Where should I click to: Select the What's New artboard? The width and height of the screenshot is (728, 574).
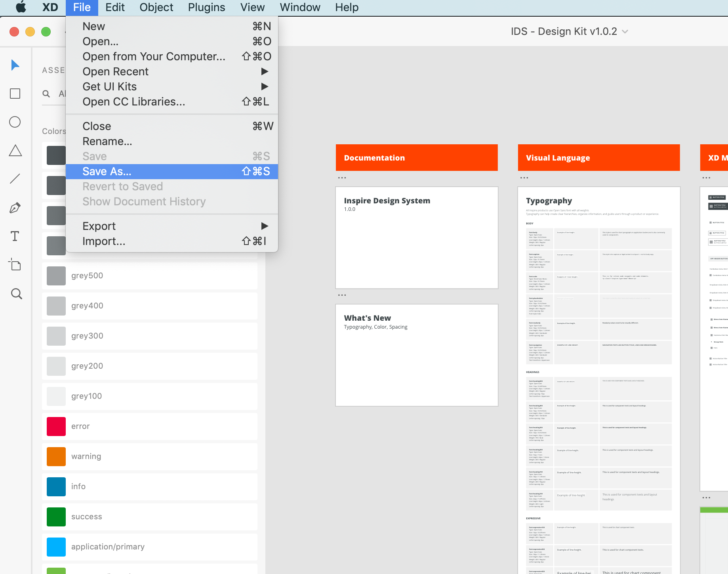click(417, 355)
